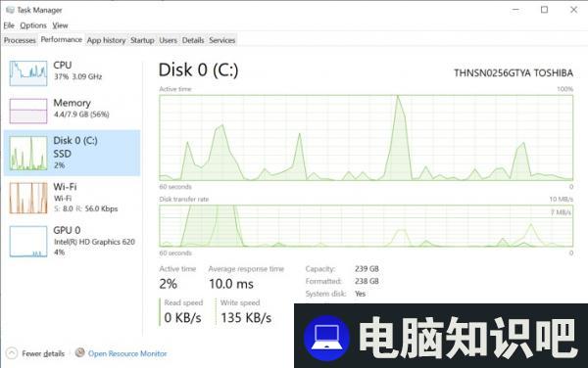The height and width of the screenshot is (368, 588).
Task: Collapse view with Fewer details chevron
Action: pyautogui.click(x=12, y=353)
